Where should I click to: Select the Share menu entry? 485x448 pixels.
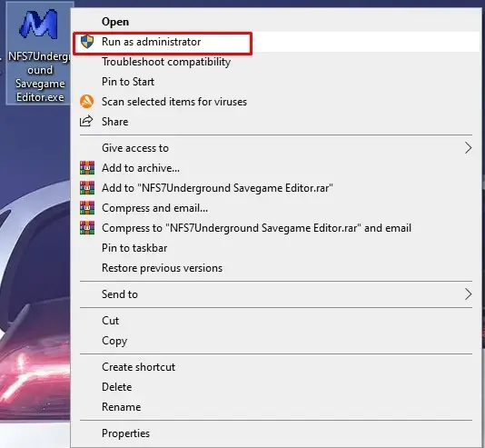click(x=275, y=121)
